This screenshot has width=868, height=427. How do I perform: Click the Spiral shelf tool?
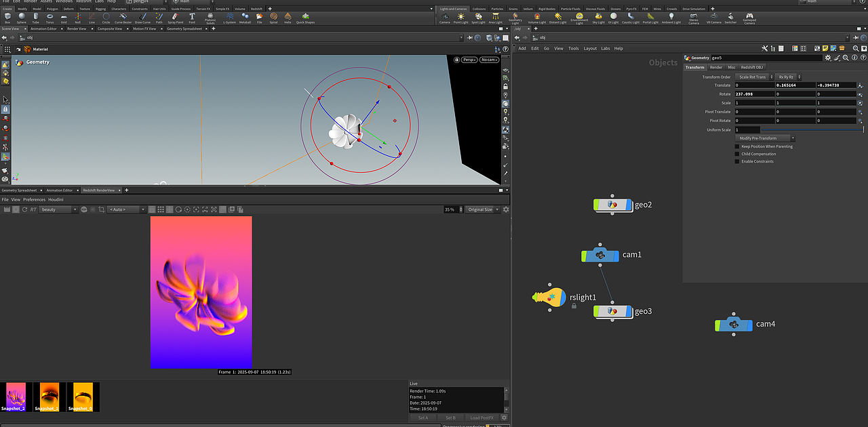tap(273, 18)
